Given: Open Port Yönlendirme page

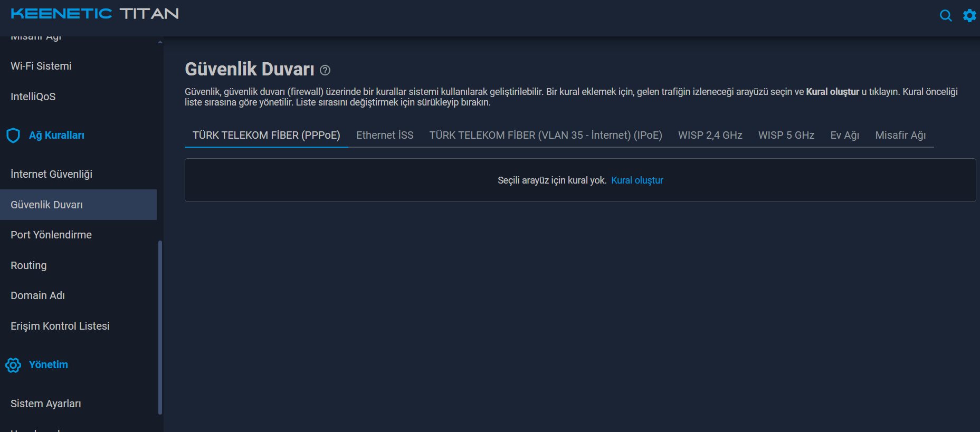Looking at the screenshot, I should click(78, 235).
